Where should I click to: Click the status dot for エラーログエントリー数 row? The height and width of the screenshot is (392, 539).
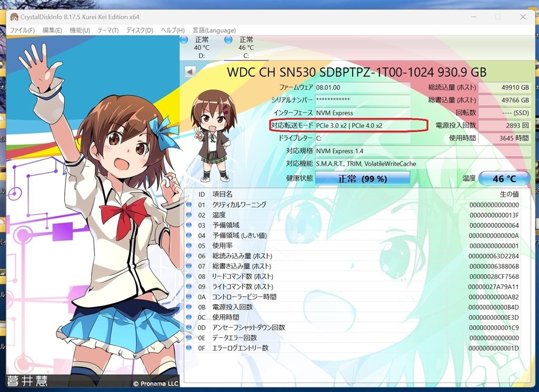(189, 348)
